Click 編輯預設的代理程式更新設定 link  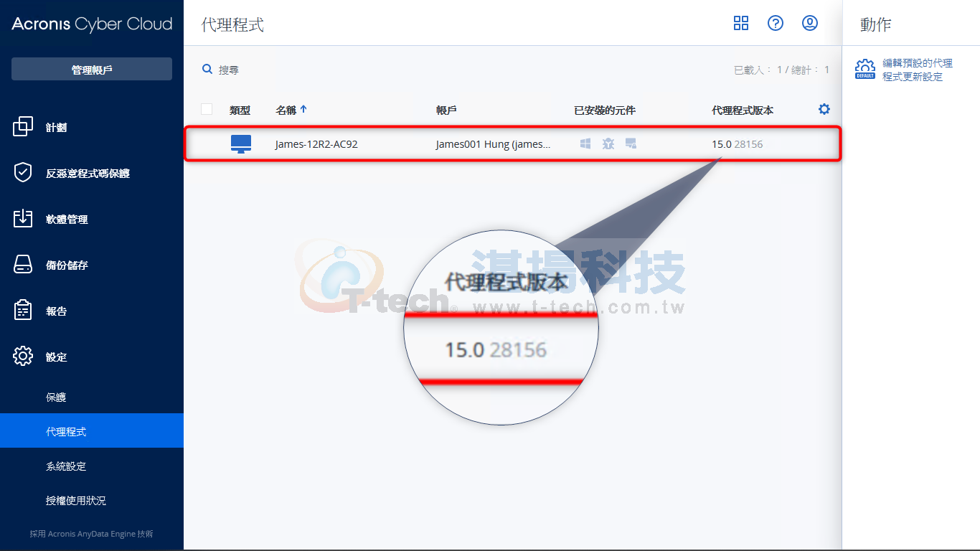pos(917,70)
